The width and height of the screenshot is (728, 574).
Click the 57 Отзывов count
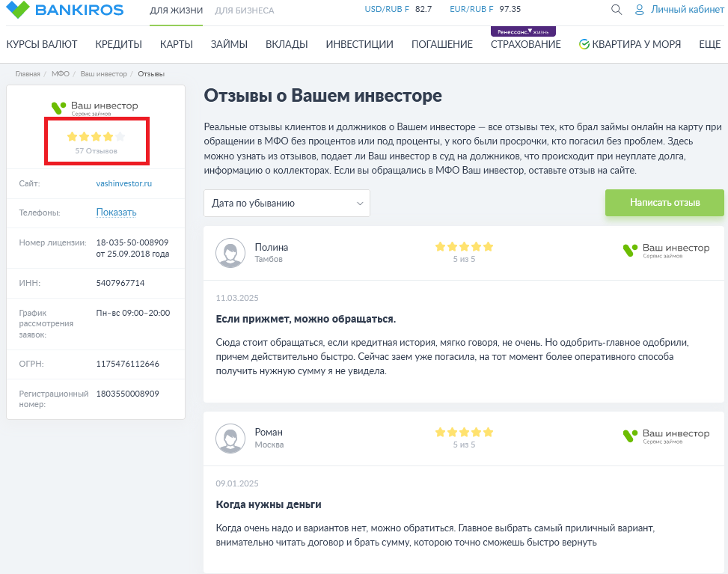[96, 151]
